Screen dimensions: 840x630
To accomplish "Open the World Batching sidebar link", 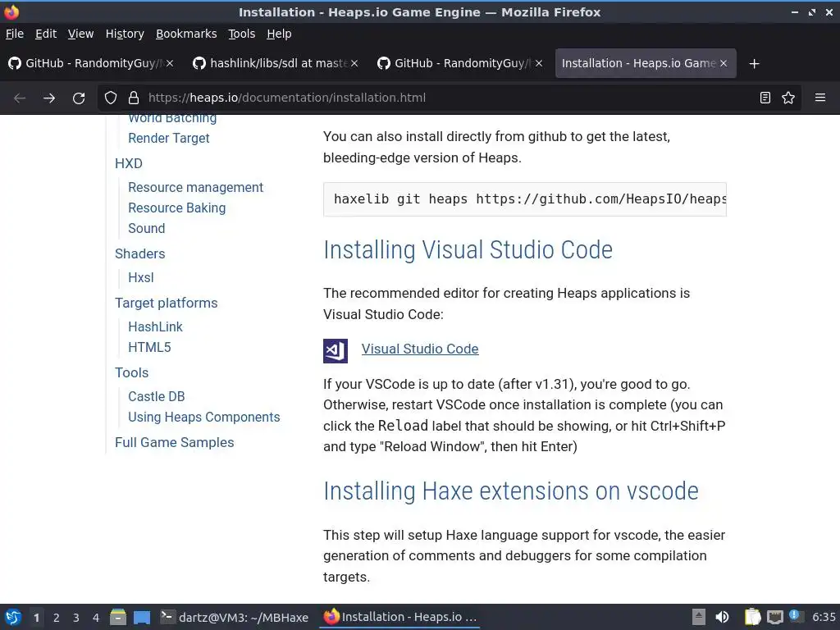I will pos(172,118).
